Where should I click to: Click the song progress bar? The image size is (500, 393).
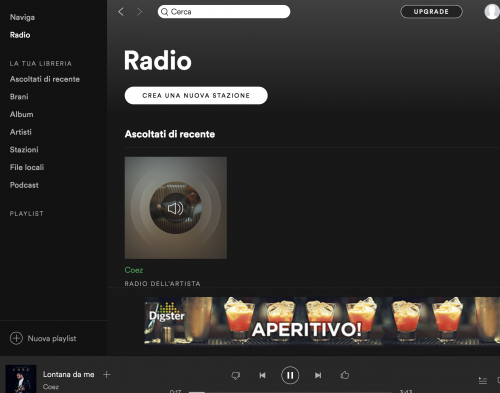(290, 392)
